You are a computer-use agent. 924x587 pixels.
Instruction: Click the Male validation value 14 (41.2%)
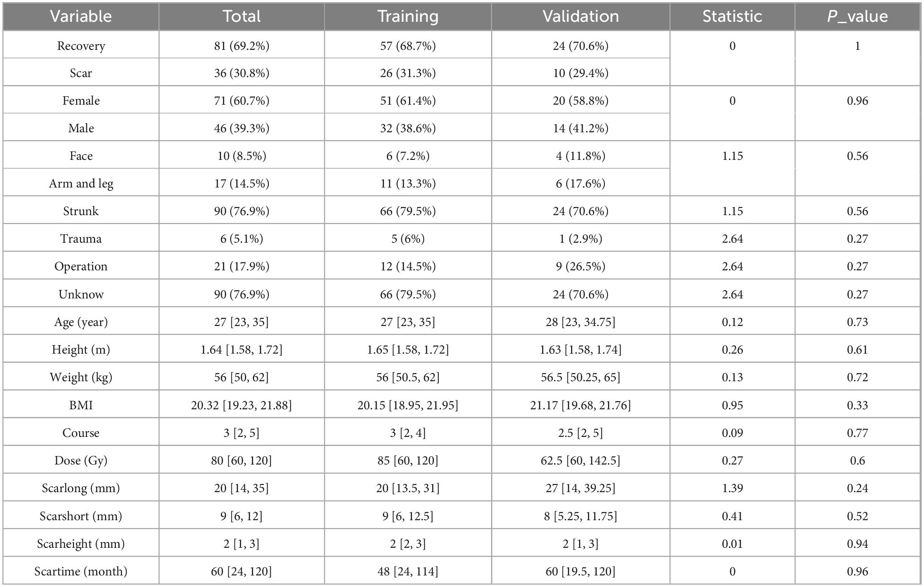point(581,128)
